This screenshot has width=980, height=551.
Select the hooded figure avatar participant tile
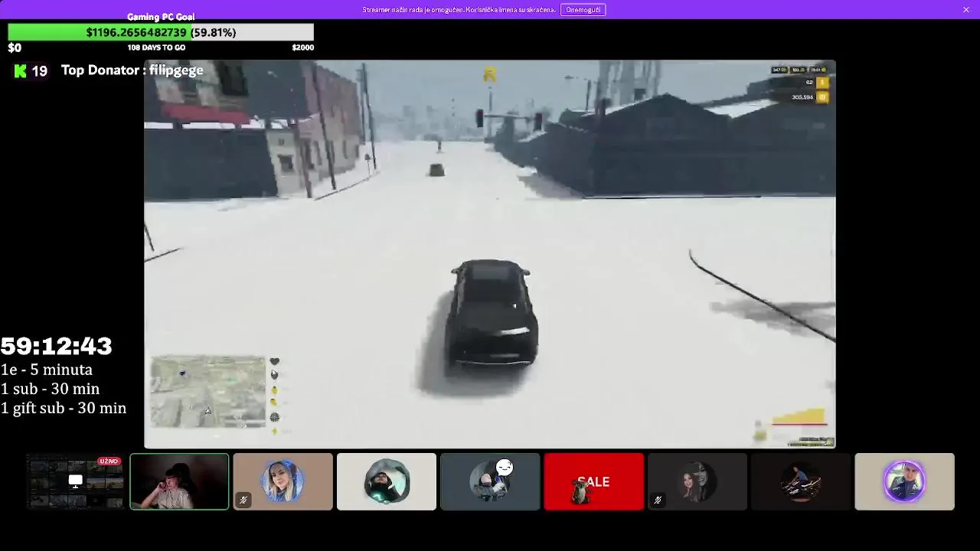coord(387,481)
